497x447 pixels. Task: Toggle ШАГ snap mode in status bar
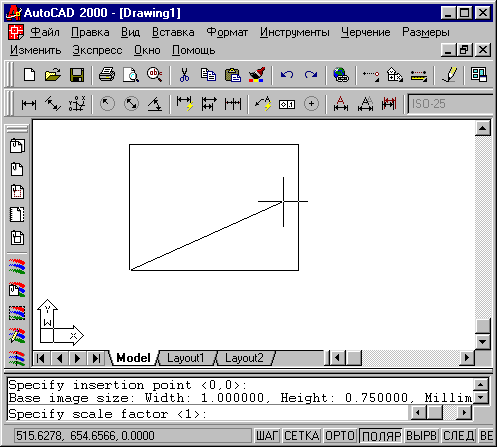pyautogui.click(x=267, y=435)
